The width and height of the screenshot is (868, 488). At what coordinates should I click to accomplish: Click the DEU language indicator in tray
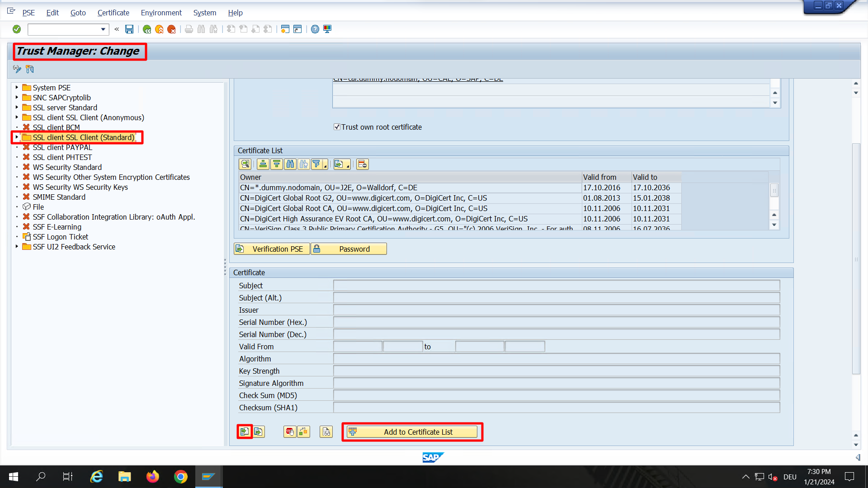tap(790, 477)
